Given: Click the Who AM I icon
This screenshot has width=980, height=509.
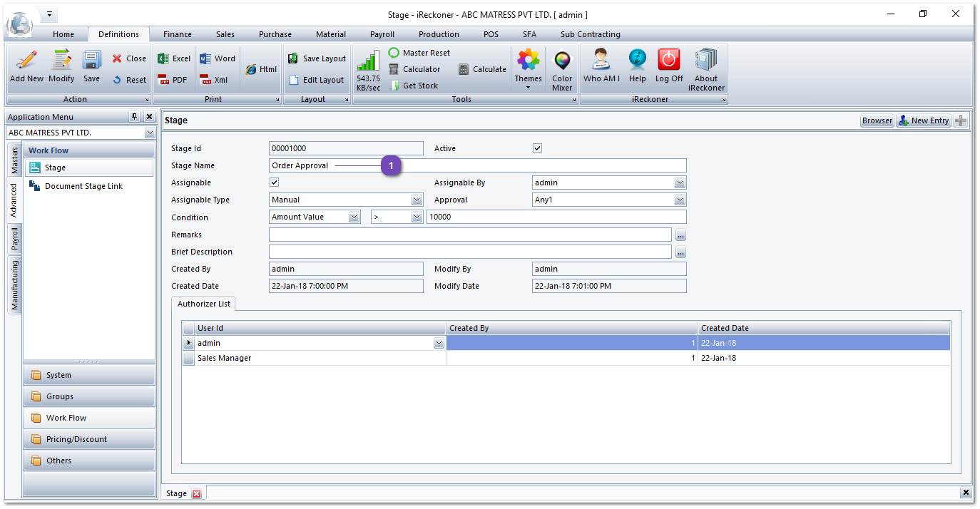Looking at the screenshot, I should click(x=601, y=61).
